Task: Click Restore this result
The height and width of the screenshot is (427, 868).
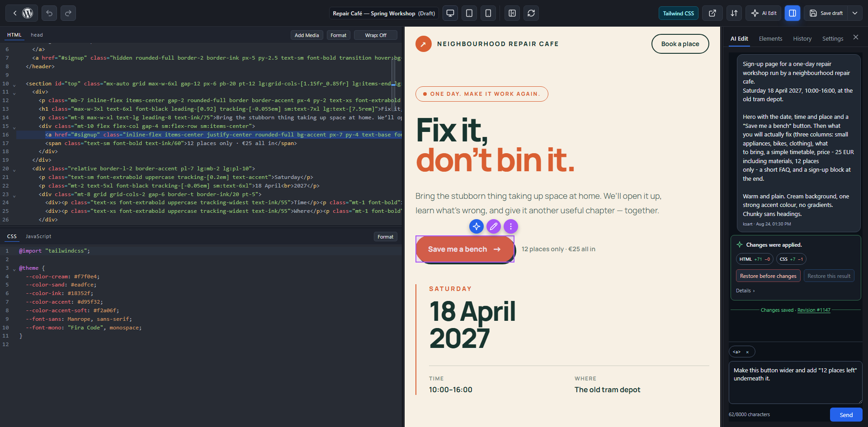Action: (x=829, y=276)
